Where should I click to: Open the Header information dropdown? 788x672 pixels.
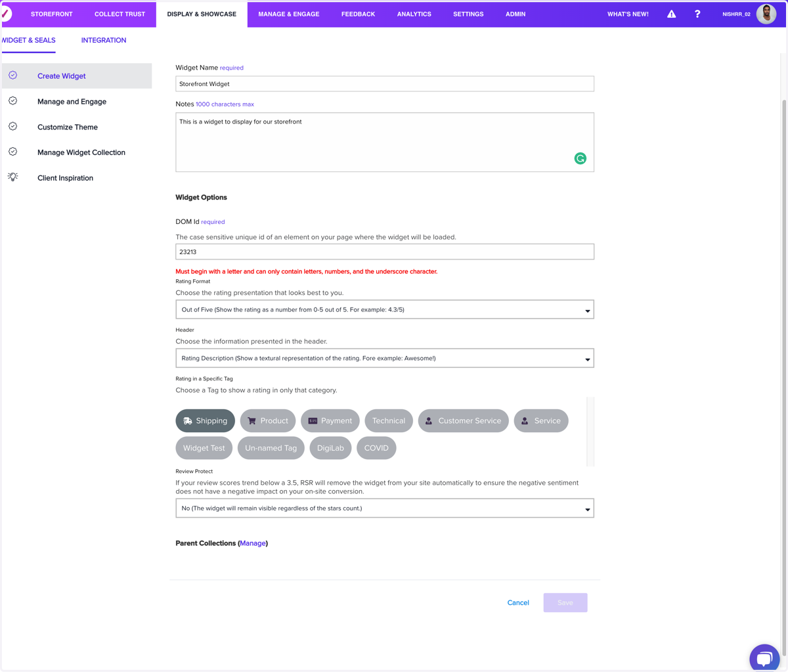point(385,358)
